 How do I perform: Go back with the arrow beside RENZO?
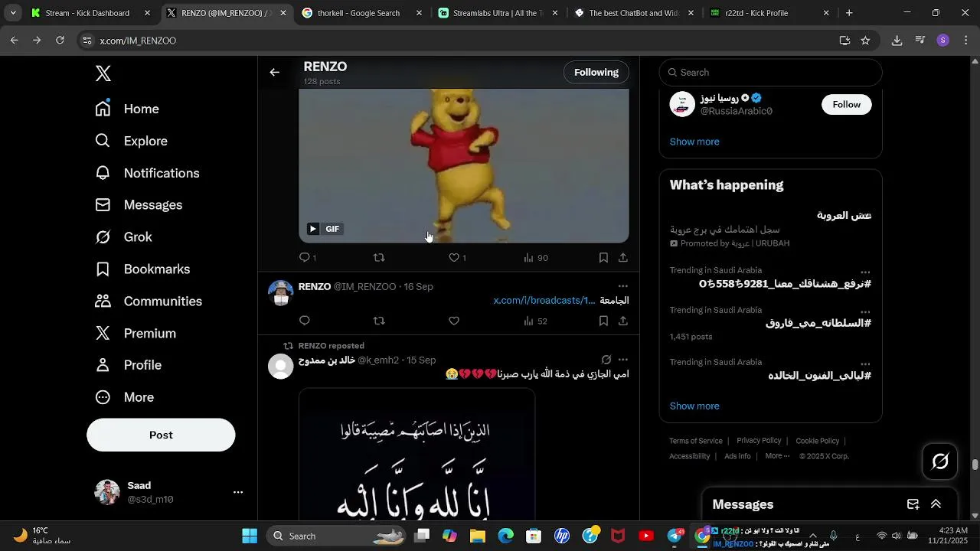click(274, 72)
